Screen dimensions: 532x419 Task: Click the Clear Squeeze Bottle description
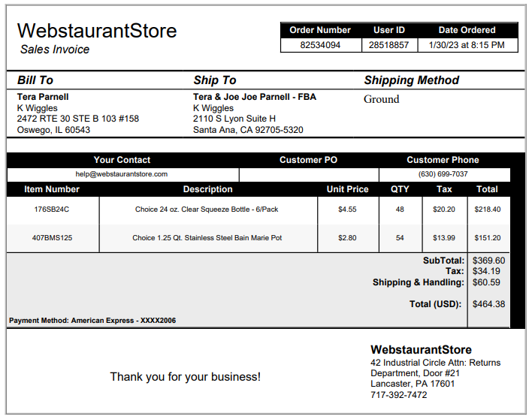tap(207, 209)
